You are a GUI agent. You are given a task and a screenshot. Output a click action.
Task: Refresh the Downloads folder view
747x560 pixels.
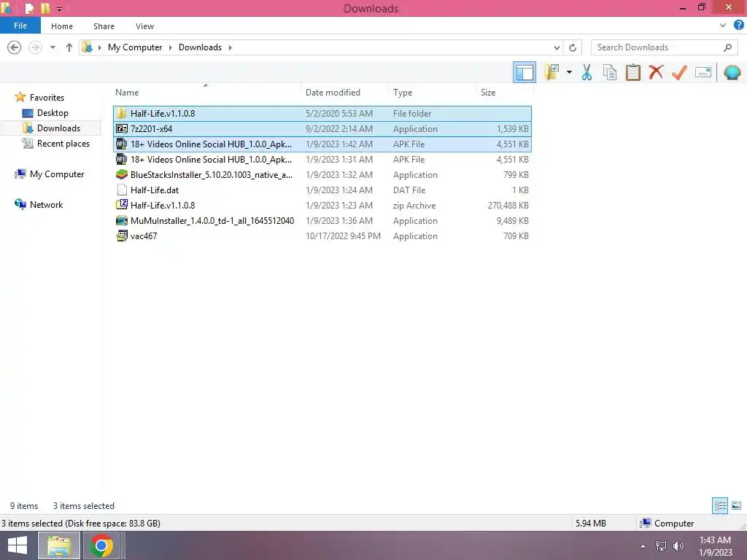(573, 47)
